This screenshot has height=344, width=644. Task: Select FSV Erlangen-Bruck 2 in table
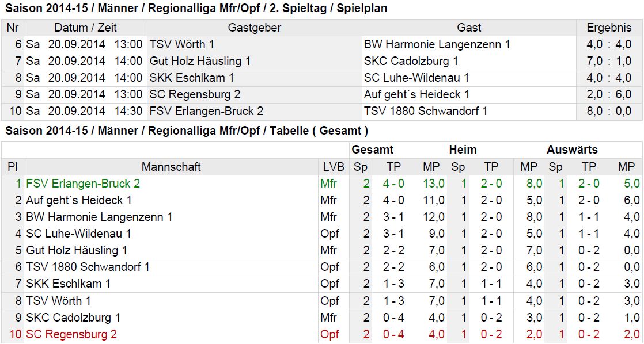(83, 184)
